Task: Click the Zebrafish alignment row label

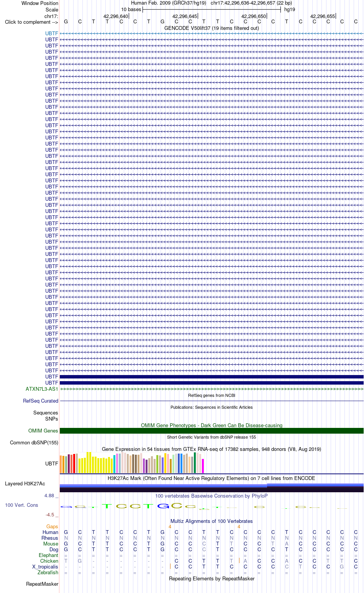Action: point(48,572)
